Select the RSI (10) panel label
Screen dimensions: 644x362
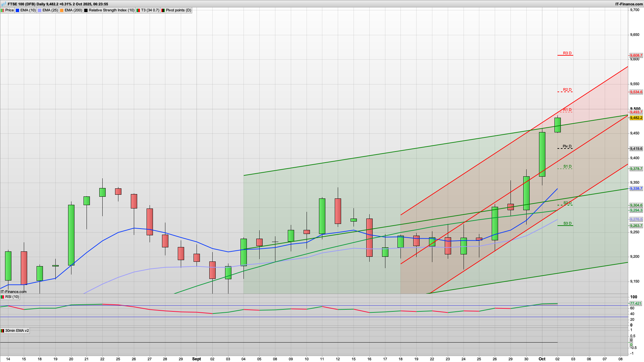12,297
